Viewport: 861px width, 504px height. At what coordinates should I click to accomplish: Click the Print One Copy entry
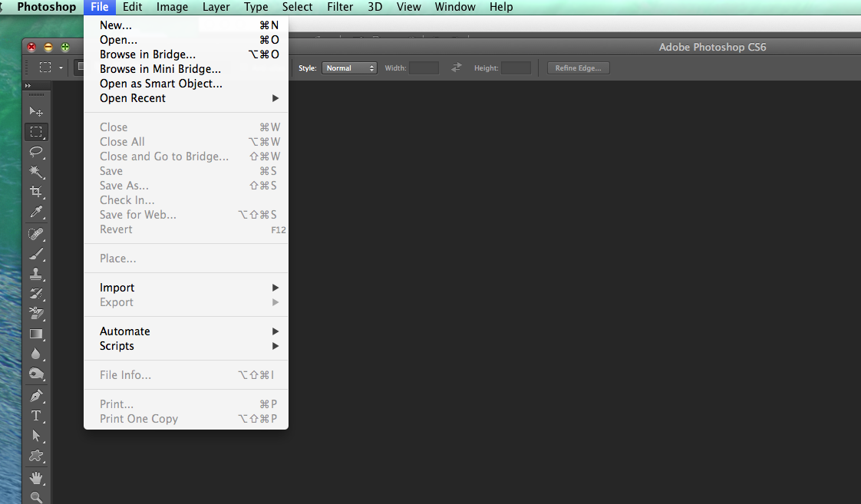(x=186, y=419)
